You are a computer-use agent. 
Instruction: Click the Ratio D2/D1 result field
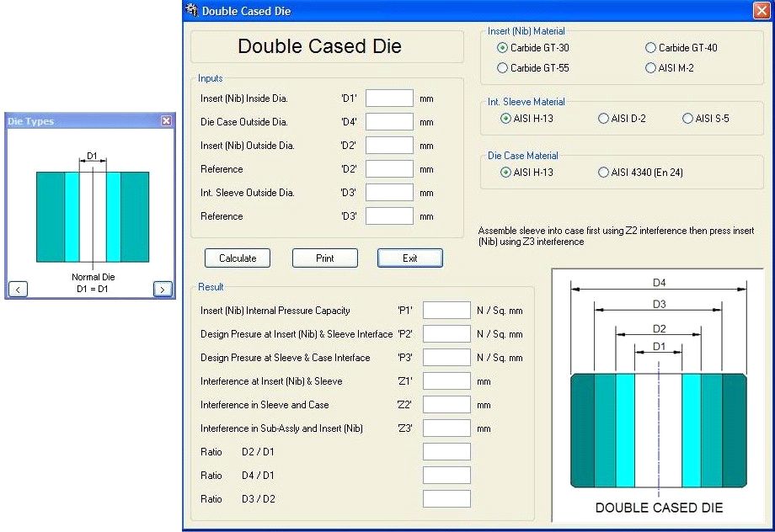click(446, 451)
